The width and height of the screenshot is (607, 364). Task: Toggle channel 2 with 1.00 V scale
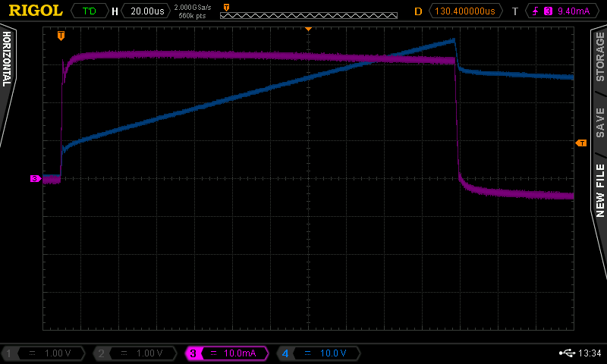(x=137, y=353)
